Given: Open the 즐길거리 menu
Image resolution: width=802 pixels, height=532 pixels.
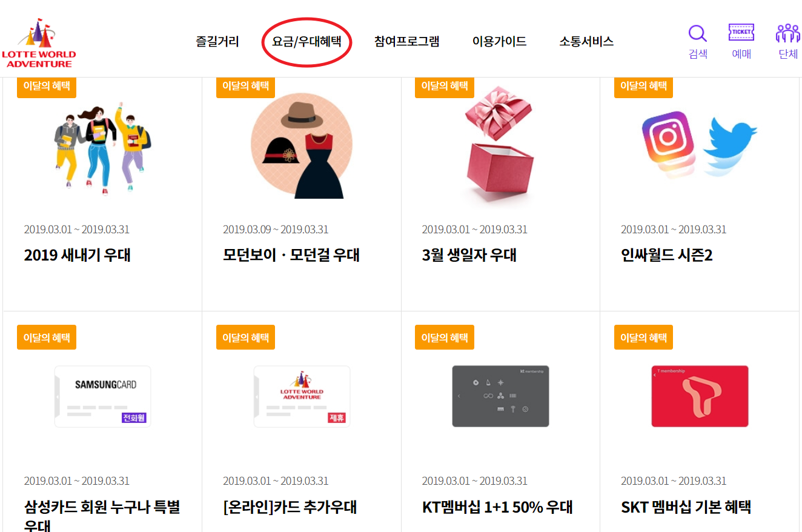Looking at the screenshot, I should (217, 42).
